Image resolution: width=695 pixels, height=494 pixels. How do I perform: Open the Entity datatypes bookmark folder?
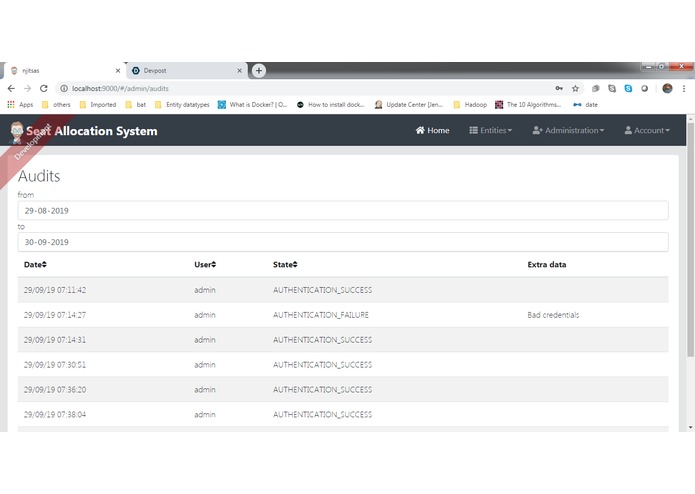click(x=182, y=105)
